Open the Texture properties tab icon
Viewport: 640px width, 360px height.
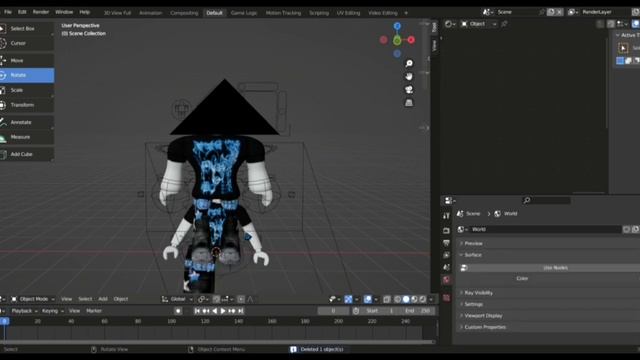click(x=446, y=298)
